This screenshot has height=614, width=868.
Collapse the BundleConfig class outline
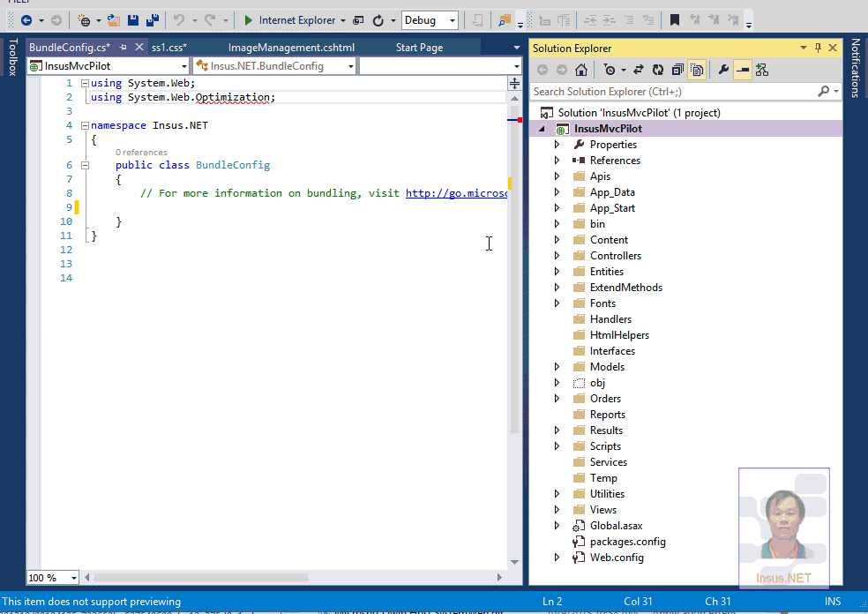coord(85,165)
